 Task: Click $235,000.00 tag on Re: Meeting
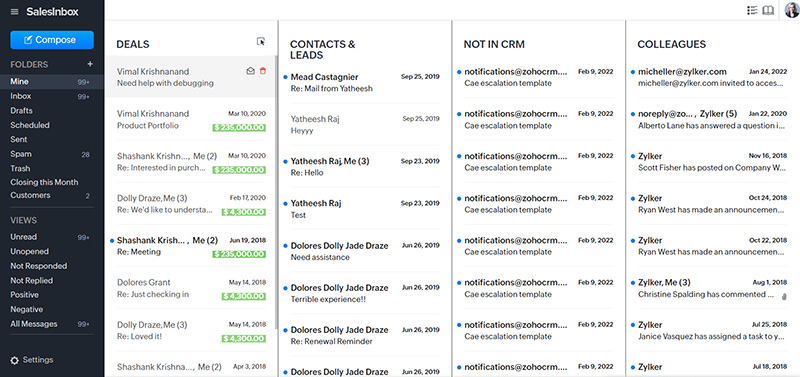(x=239, y=254)
